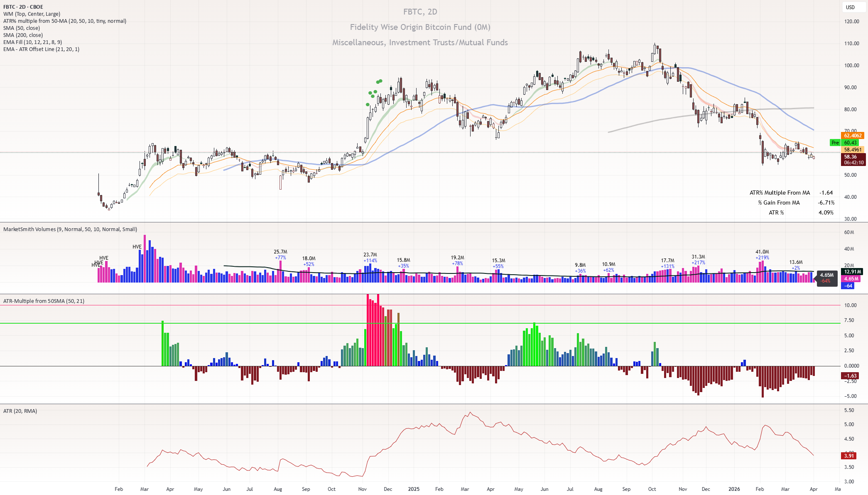Select the ATR (20, RMA) indicator legend

tap(20, 411)
